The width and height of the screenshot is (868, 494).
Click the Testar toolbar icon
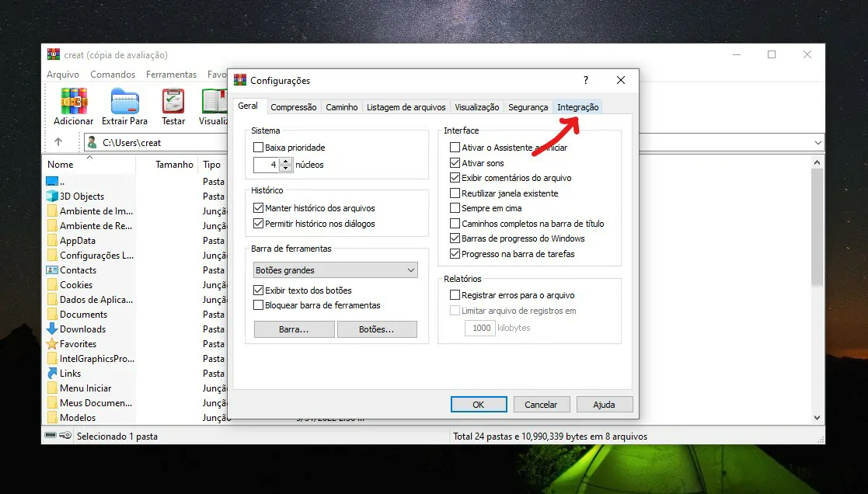[173, 101]
